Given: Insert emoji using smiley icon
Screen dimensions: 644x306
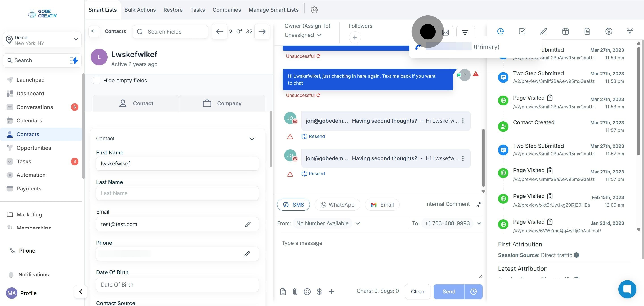Looking at the screenshot, I should [307, 291].
